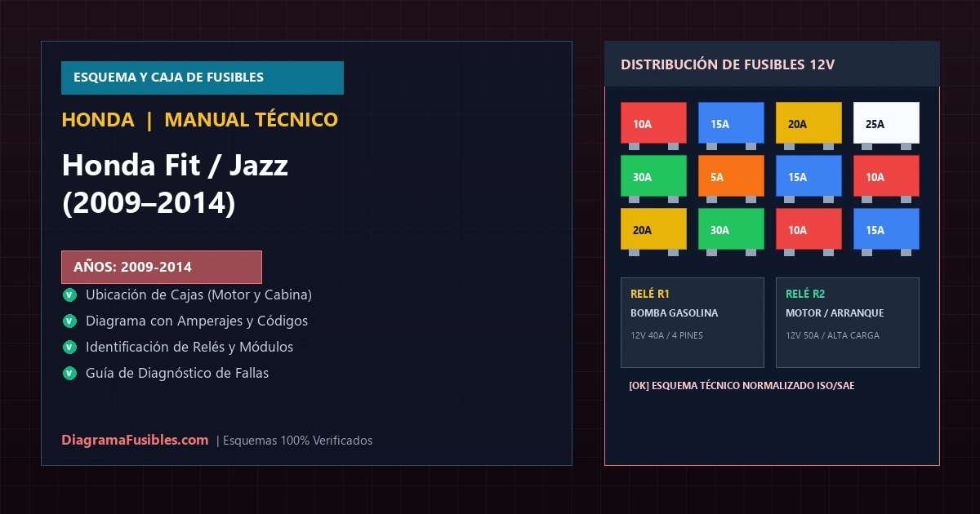The image size is (980, 514).
Task: Click the ESQUEMA Y CAJA DE FUSIBLES banner
Action: click(203, 78)
